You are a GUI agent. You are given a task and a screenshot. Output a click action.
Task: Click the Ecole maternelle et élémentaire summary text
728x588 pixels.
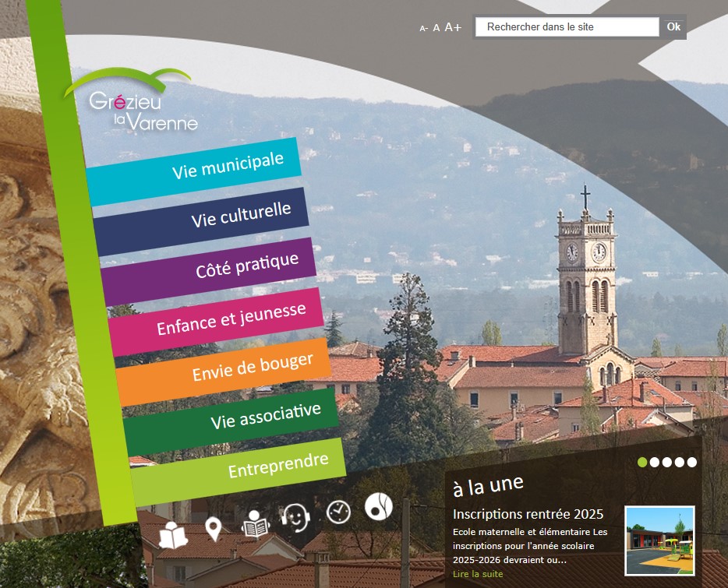click(x=530, y=546)
